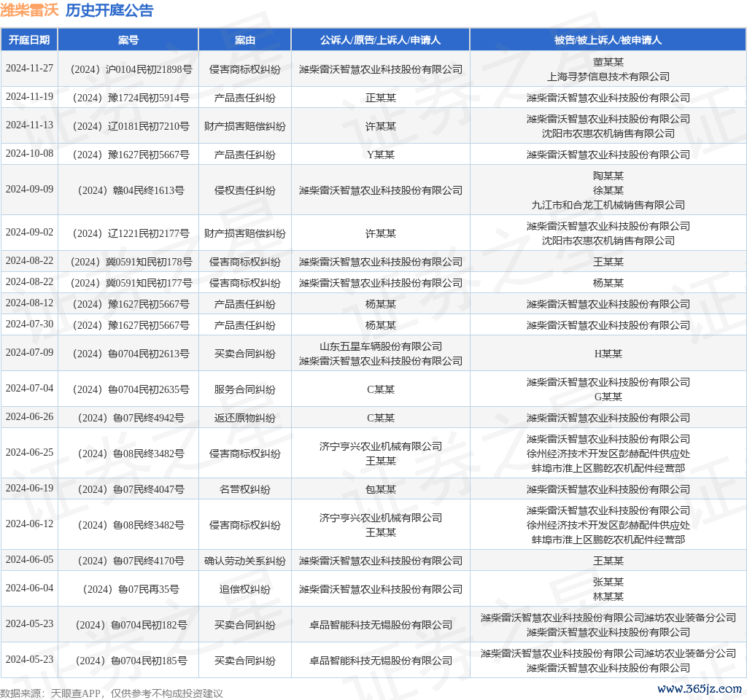Click defendant 林某某
The height and width of the screenshot is (700, 747).
point(608,596)
